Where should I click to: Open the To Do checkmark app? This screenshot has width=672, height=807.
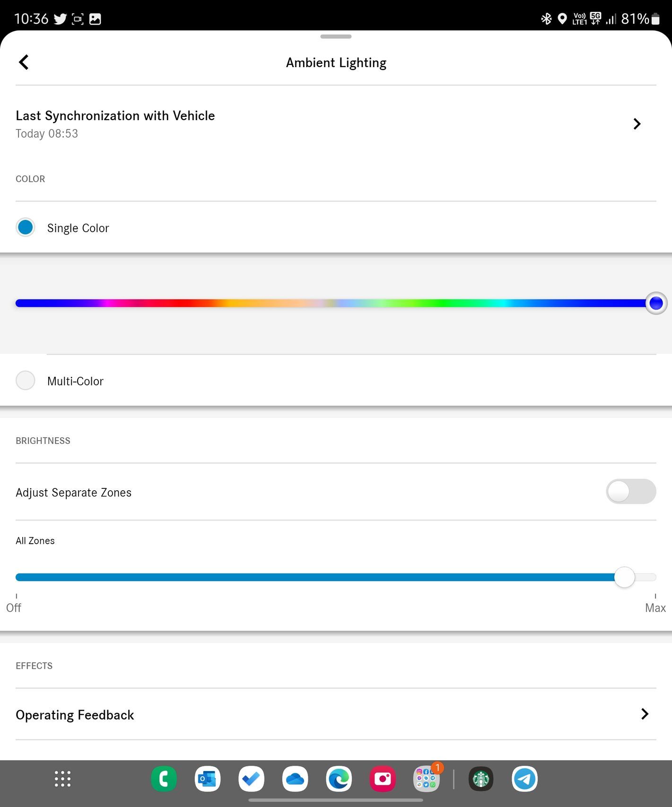[x=251, y=779]
